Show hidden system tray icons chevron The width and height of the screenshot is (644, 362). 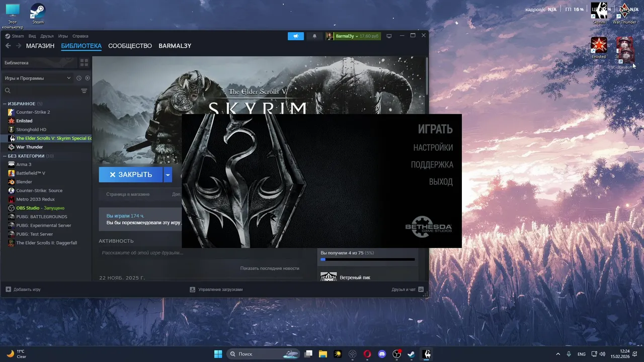[x=557, y=354]
